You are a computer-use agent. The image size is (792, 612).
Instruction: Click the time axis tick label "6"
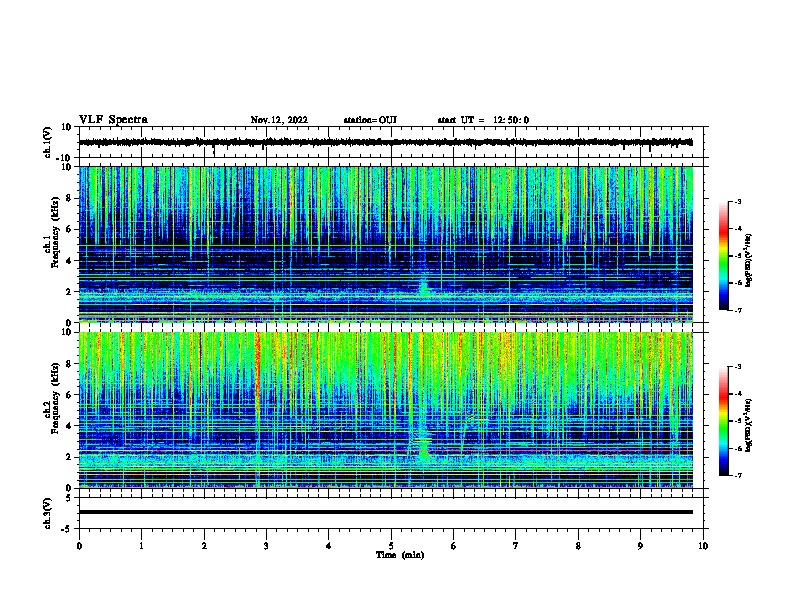click(454, 546)
